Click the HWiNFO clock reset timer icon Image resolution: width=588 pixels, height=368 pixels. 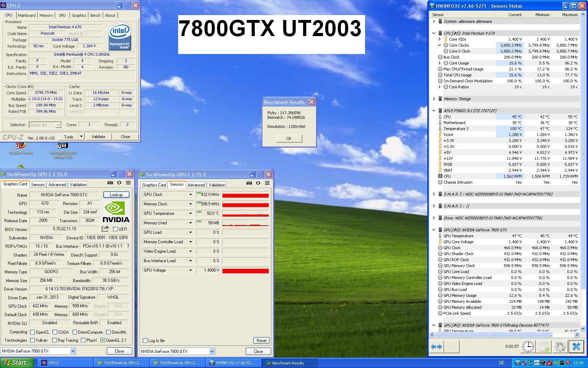[528, 347]
